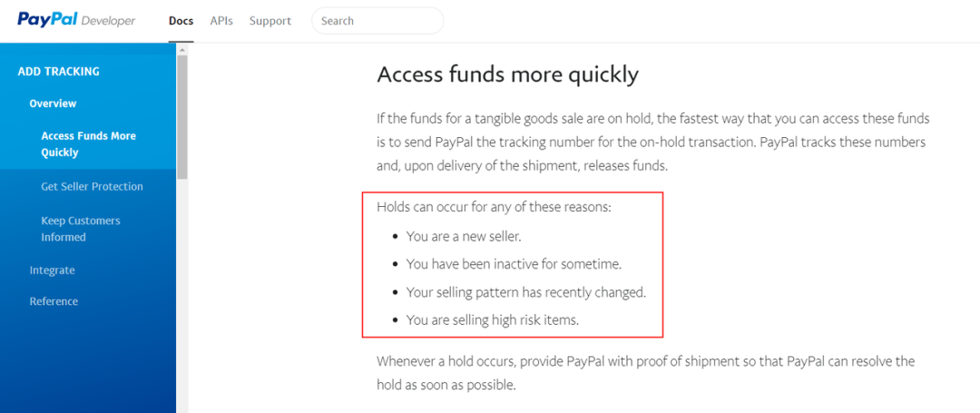Screen dimensions: 980x413
Task: Open the Get Seller Protection link
Action: [92, 187]
